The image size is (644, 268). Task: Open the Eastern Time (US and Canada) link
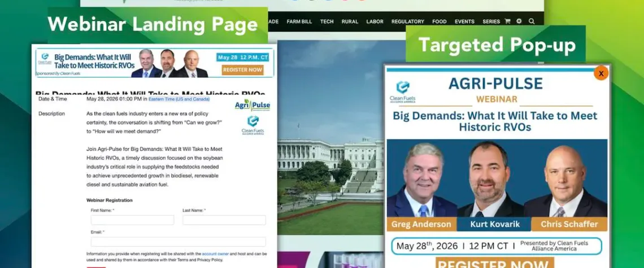[x=179, y=99]
